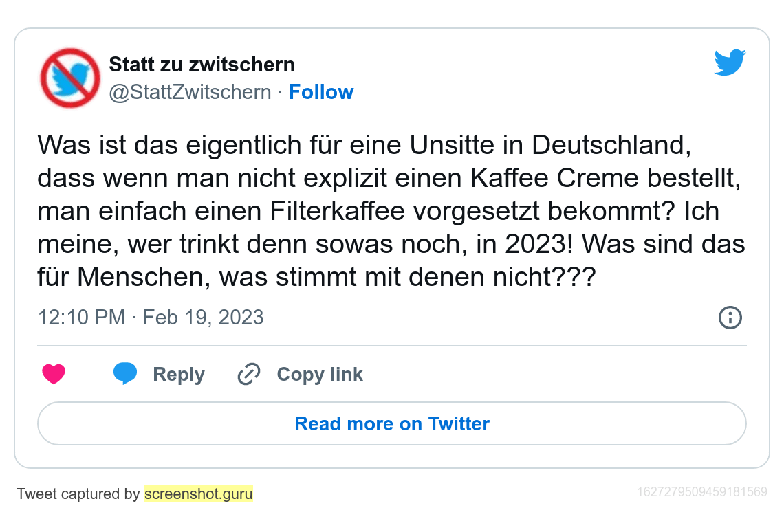Viewport: 784px width, 532px height.
Task: Click the chain-link copy icon
Action: [x=248, y=375]
